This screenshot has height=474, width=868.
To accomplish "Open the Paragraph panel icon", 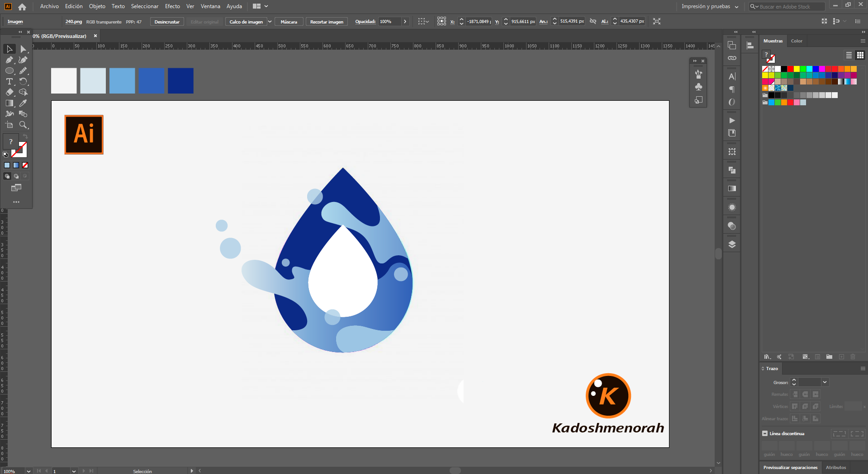I will [732, 89].
